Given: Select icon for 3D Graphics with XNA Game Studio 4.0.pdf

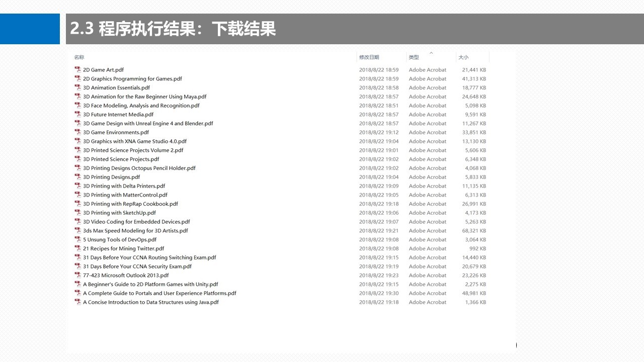Looking at the screenshot, I should point(78,141).
